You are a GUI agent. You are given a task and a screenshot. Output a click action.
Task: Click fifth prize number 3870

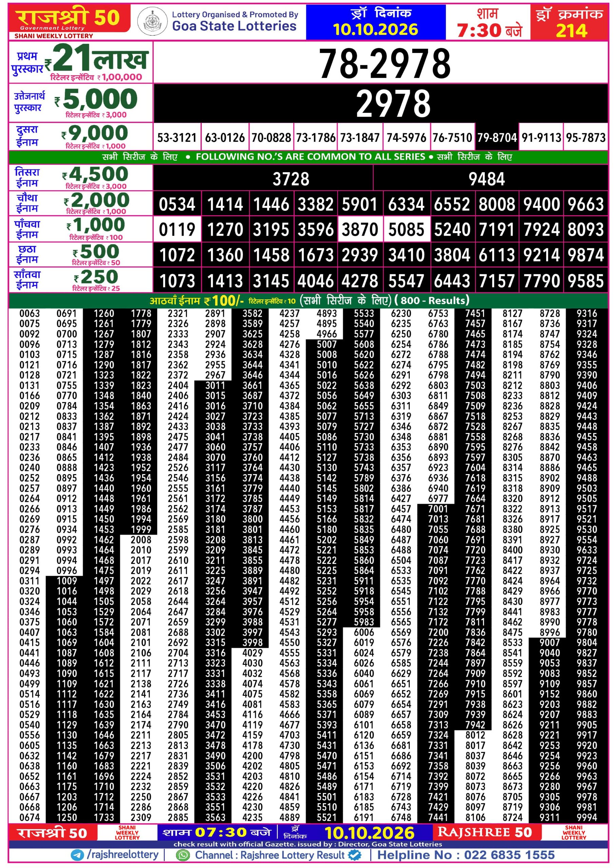[x=360, y=230]
